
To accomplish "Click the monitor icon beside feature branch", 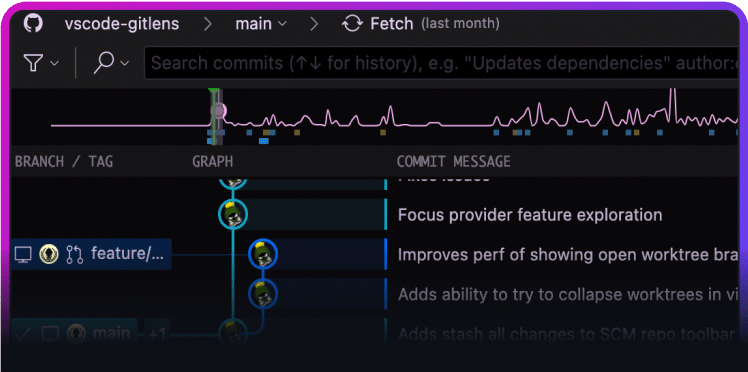I will pos(23,254).
